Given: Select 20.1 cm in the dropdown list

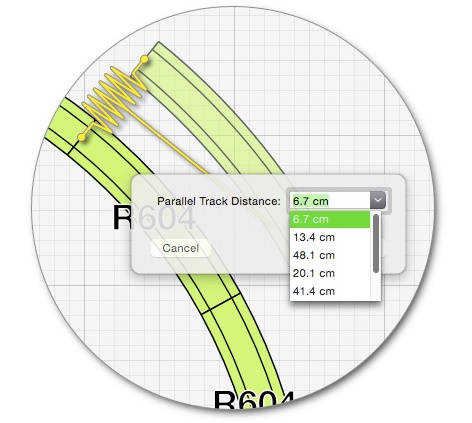Looking at the screenshot, I should pos(330,273).
